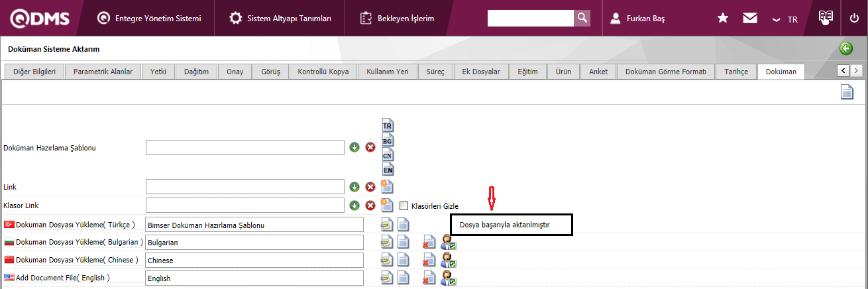
Task: Clear Klasor Link field with red X
Action: click(x=370, y=205)
